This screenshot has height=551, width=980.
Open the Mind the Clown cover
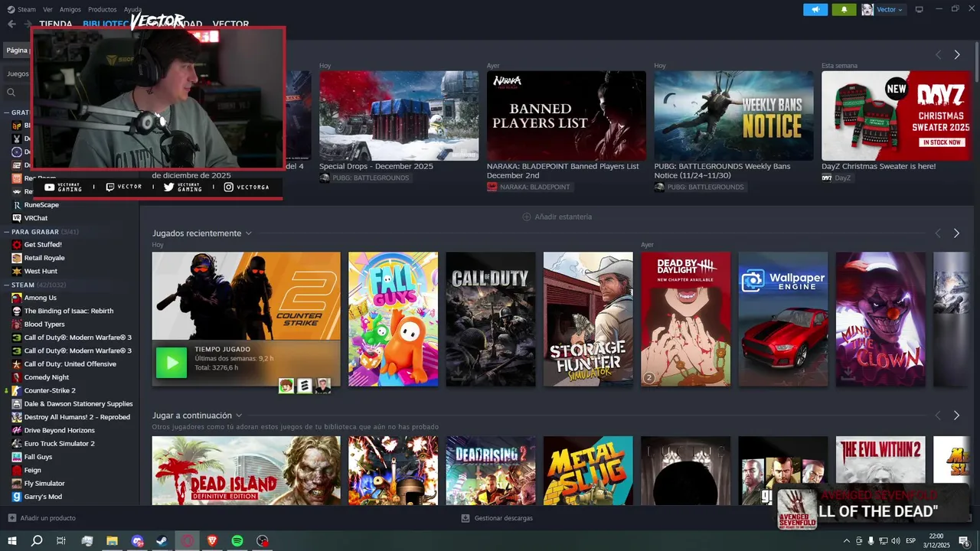(880, 319)
